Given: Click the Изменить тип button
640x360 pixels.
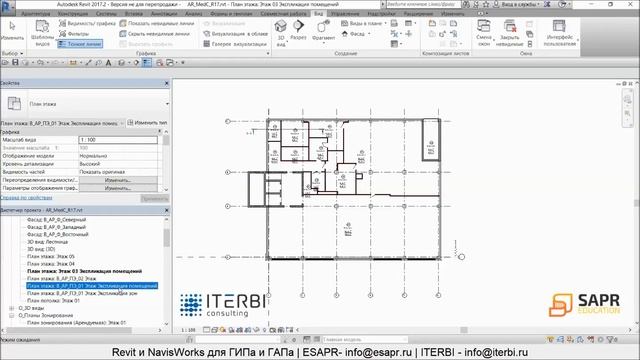Looking at the screenshot, I should 148,123.
